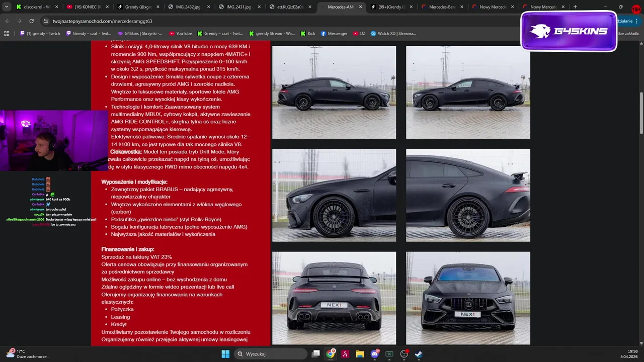Click the 'Leasing' list item
644x362 pixels.
[120, 317]
